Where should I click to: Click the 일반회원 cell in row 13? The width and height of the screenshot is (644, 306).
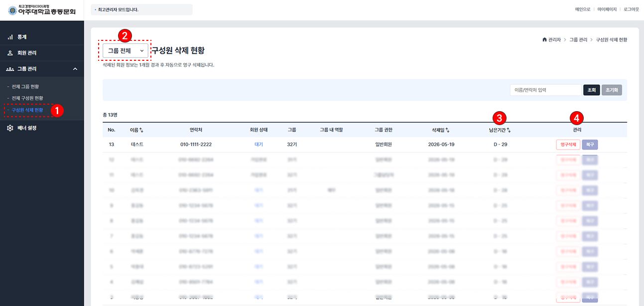pyautogui.click(x=384, y=145)
